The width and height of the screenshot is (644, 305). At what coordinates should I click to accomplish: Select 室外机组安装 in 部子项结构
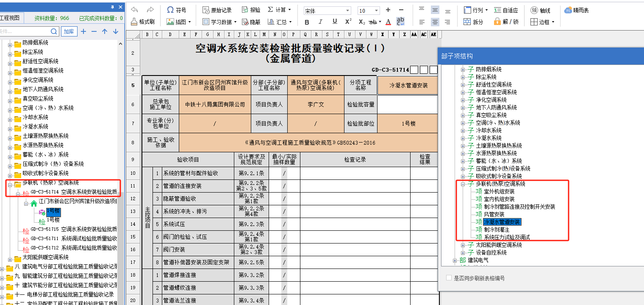[x=499, y=191]
